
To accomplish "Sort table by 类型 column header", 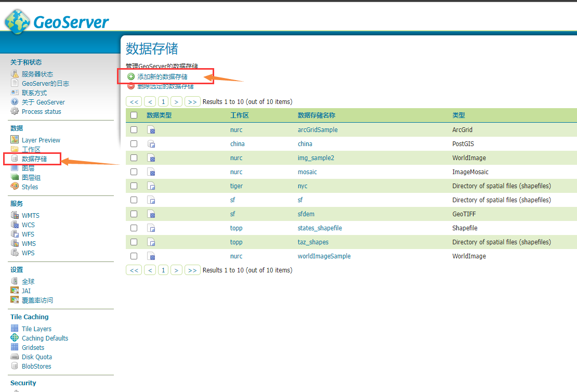I will pyautogui.click(x=458, y=115).
